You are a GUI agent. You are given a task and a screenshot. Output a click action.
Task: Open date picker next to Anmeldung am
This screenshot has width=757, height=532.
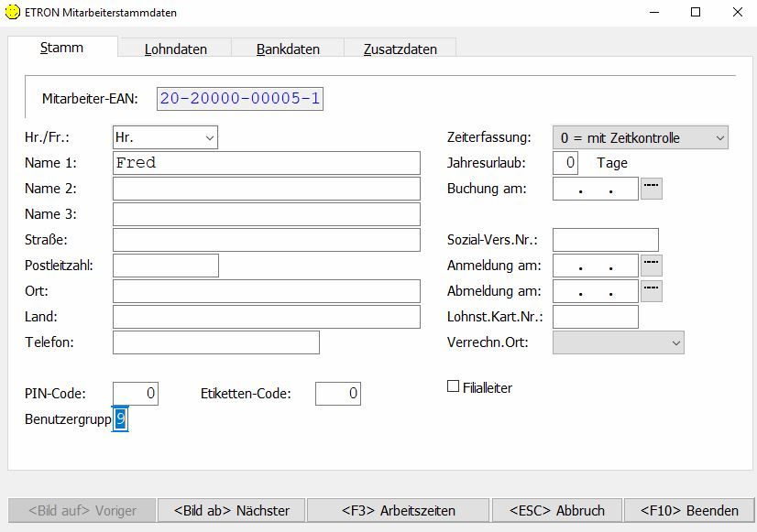pyautogui.click(x=651, y=266)
